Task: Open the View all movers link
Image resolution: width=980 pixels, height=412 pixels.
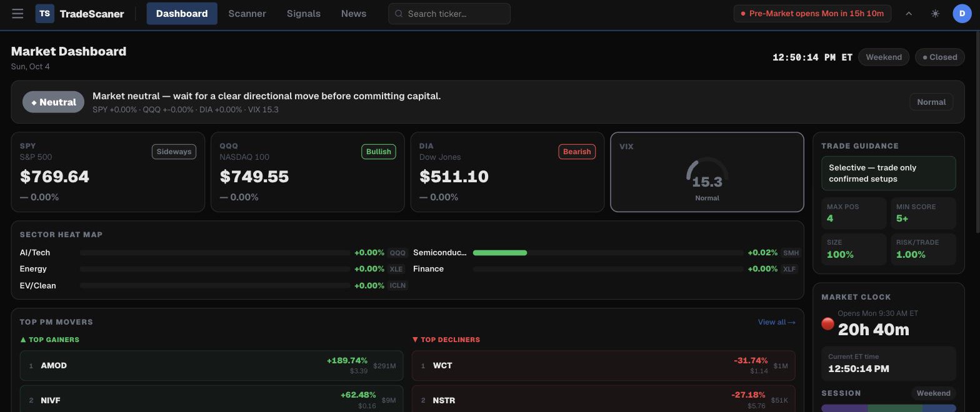Action: [776, 322]
